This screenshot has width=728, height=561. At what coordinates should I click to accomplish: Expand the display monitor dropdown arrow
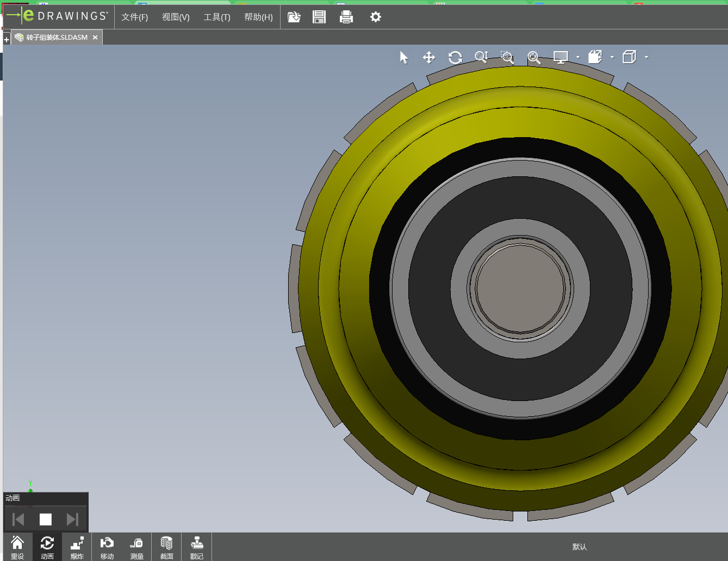[x=578, y=57]
